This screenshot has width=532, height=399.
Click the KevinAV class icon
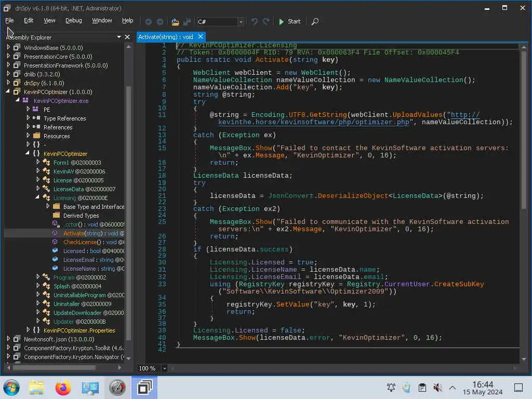(46, 171)
